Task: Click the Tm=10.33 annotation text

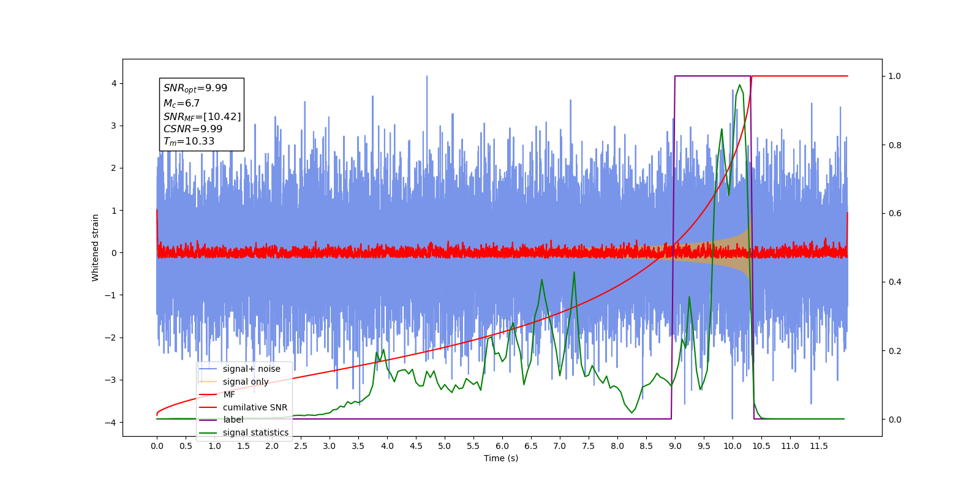Action: (x=189, y=141)
